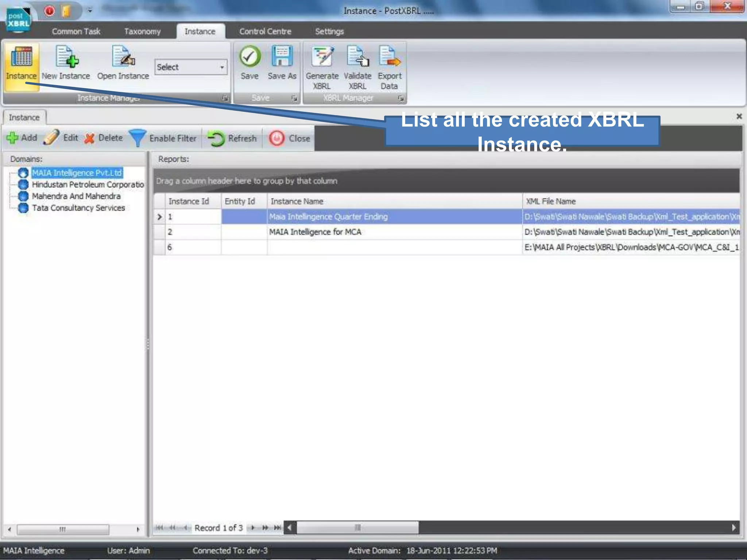The height and width of the screenshot is (560, 747).
Task: Click Reports scrollbar right arrow
Action: click(x=734, y=528)
